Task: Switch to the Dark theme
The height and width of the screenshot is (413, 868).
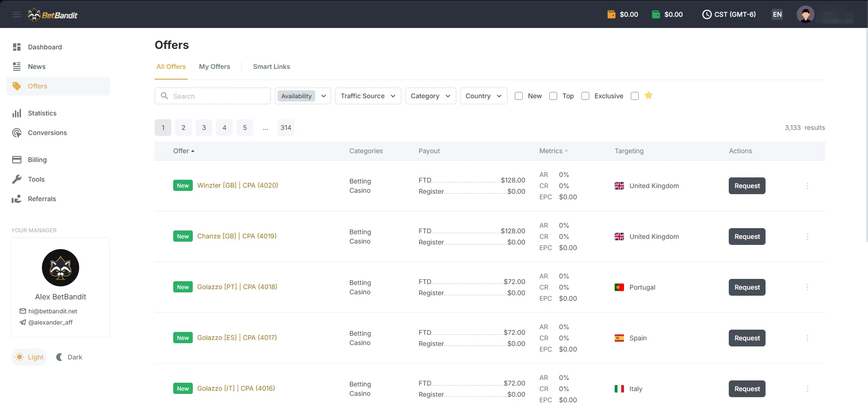Action: [x=69, y=357]
